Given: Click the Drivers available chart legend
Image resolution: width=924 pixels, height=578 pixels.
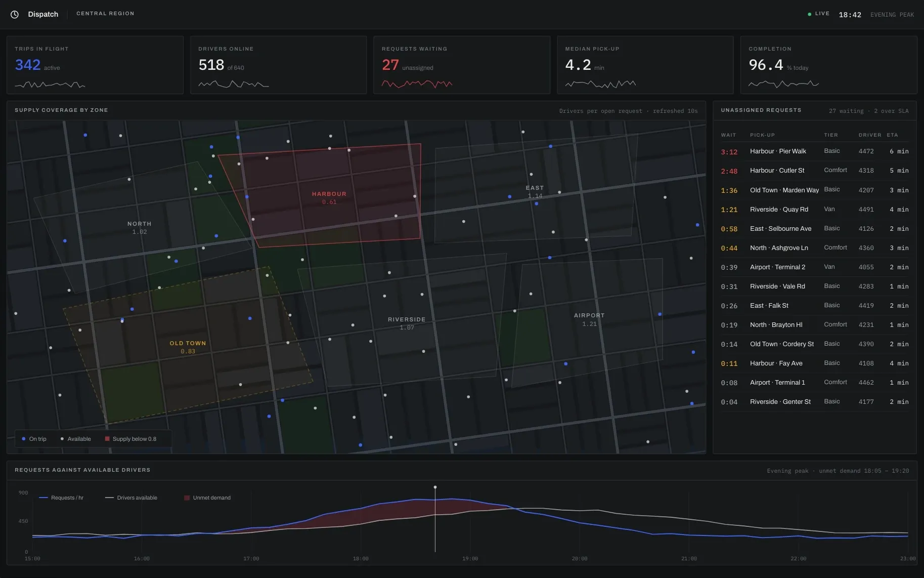Looking at the screenshot, I should 131,498.
